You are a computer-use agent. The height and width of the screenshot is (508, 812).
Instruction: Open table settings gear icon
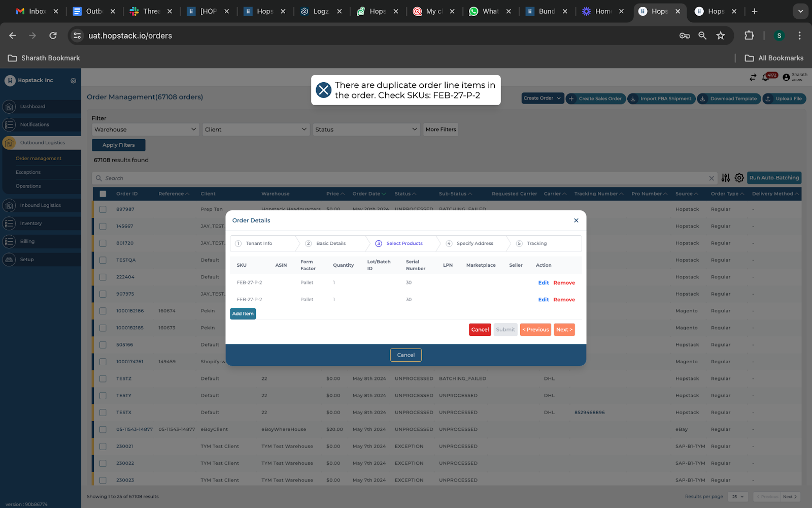tap(739, 178)
